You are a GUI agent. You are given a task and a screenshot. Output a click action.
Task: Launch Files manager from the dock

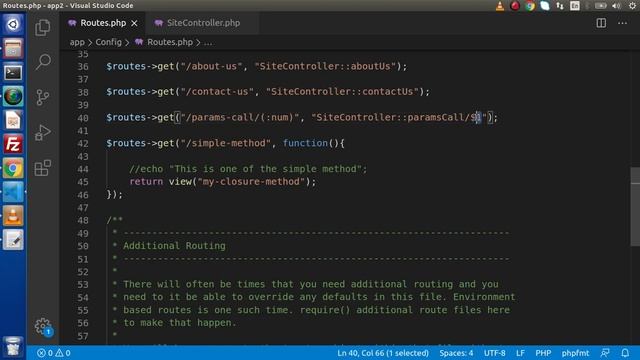(13, 48)
